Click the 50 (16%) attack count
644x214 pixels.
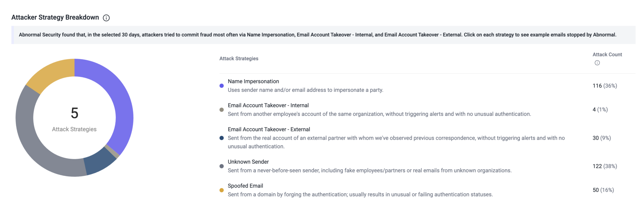pyautogui.click(x=603, y=190)
